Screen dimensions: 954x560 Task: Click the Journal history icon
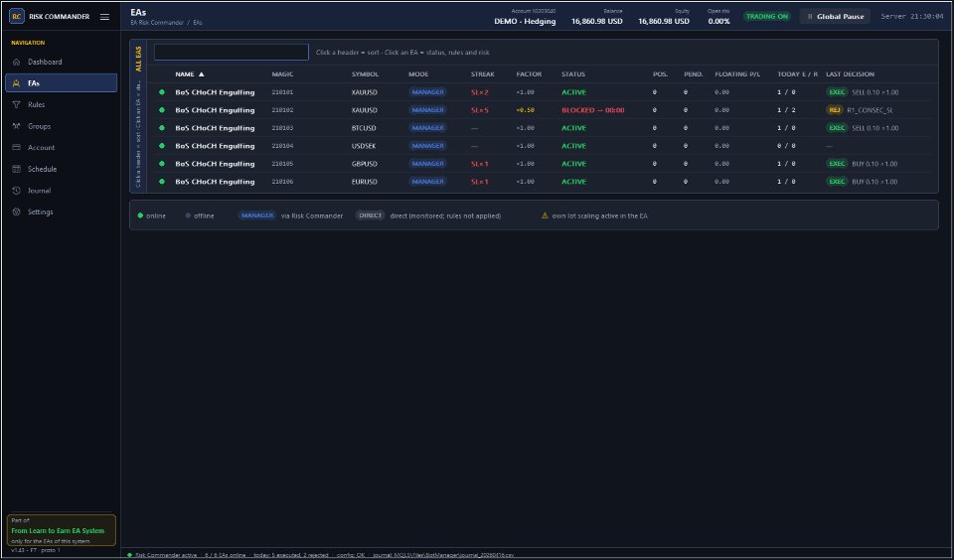(17, 191)
